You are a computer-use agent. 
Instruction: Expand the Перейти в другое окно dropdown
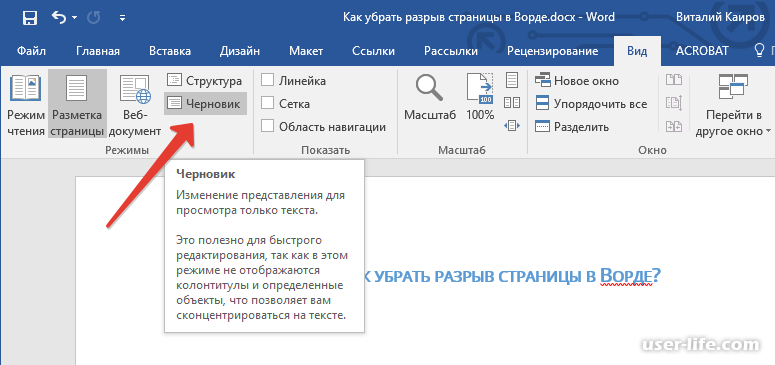coord(733,104)
